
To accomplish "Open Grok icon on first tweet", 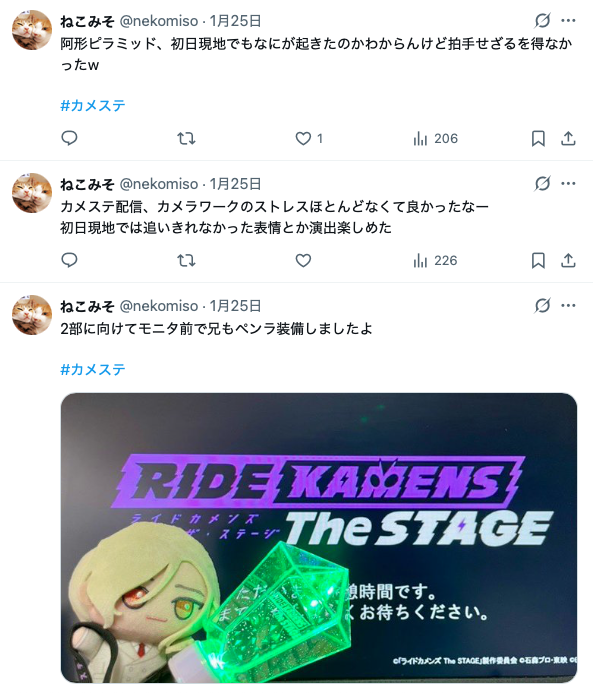I will click(542, 20).
